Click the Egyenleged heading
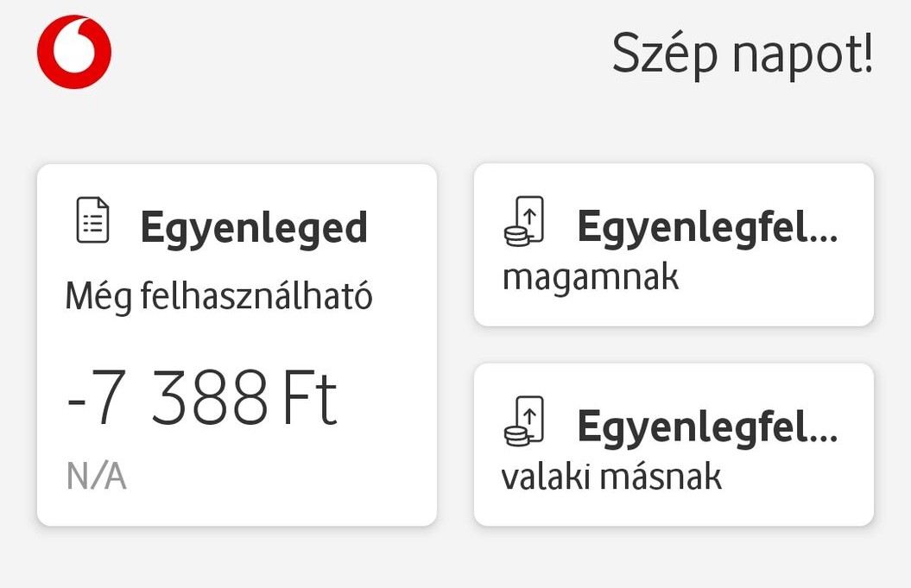Screen dimensions: 911x588 (254, 229)
